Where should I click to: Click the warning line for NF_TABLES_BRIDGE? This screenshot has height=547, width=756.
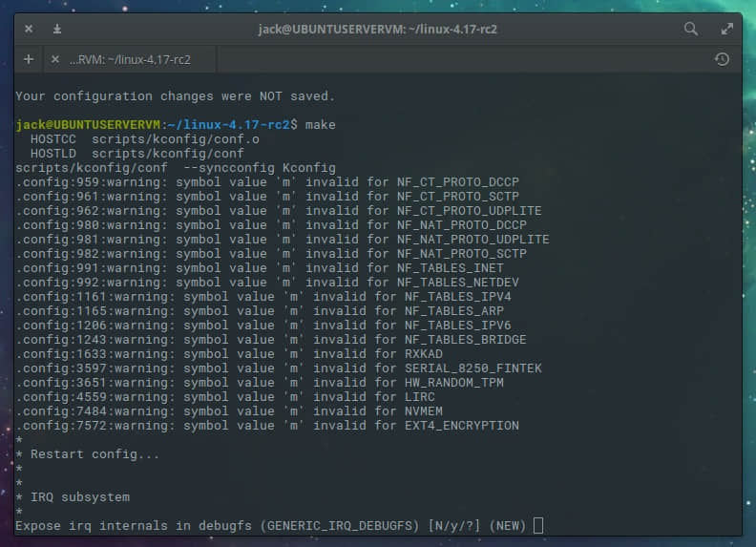point(271,340)
